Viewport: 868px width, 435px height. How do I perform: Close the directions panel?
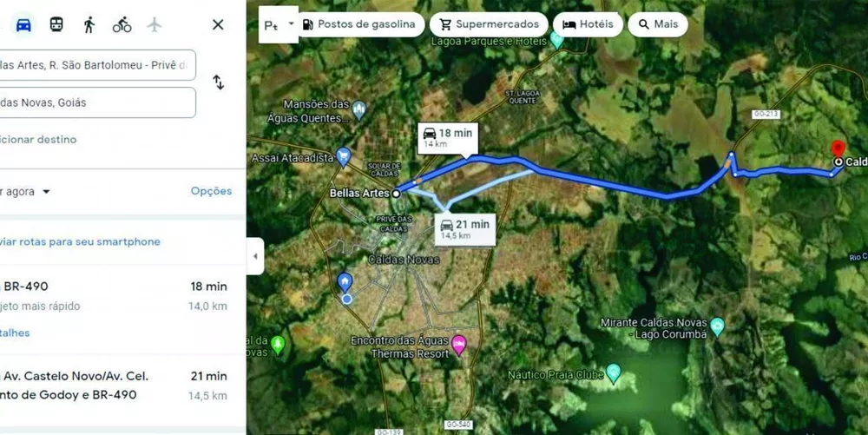click(218, 24)
